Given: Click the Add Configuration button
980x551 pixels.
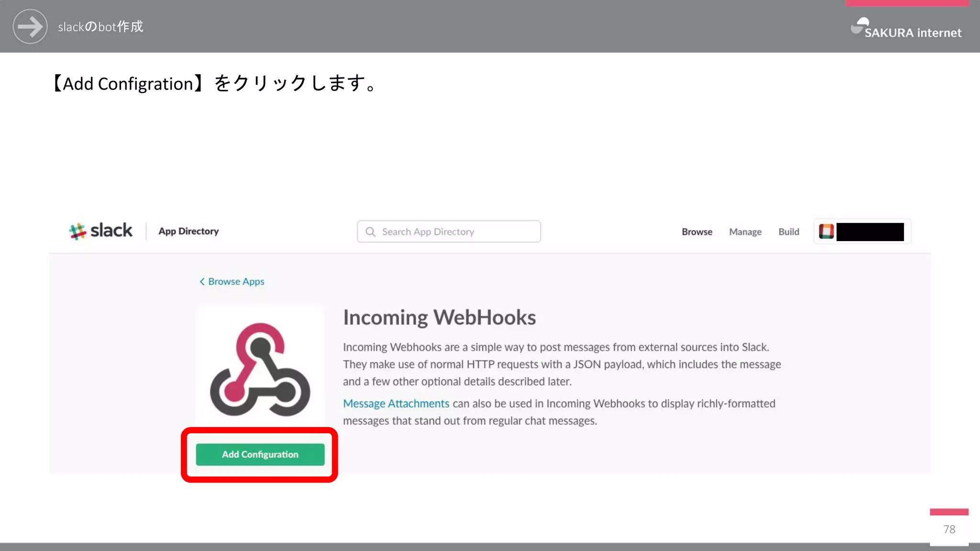Looking at the screenshot, I should 260,454.
